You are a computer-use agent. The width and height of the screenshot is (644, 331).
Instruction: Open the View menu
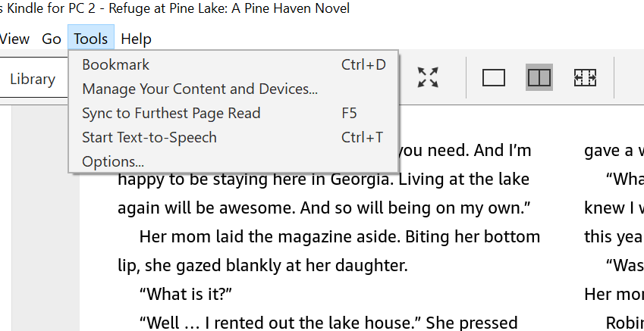click(14, 39)
